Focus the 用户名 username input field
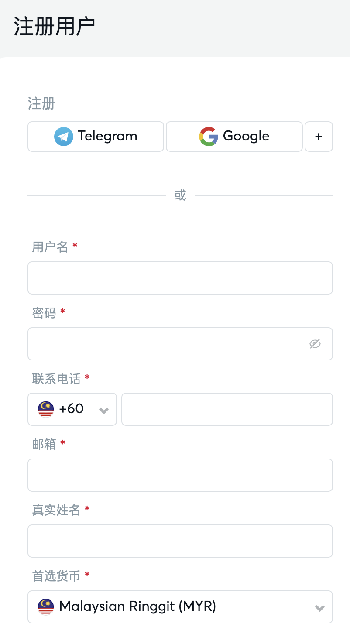The width and height of the screenshot is (350, 644). click(x=180, y=278)
